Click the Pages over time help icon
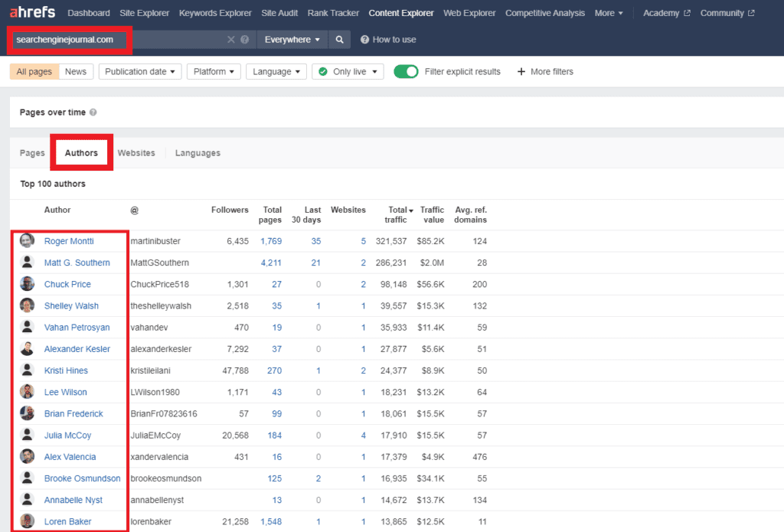 tap(93, 113)
